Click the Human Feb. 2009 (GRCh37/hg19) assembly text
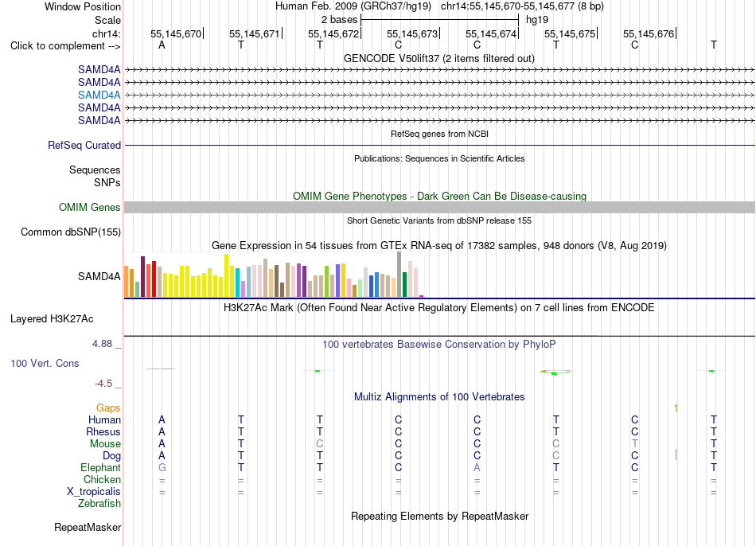756x546 pixels. pos(353,6)
